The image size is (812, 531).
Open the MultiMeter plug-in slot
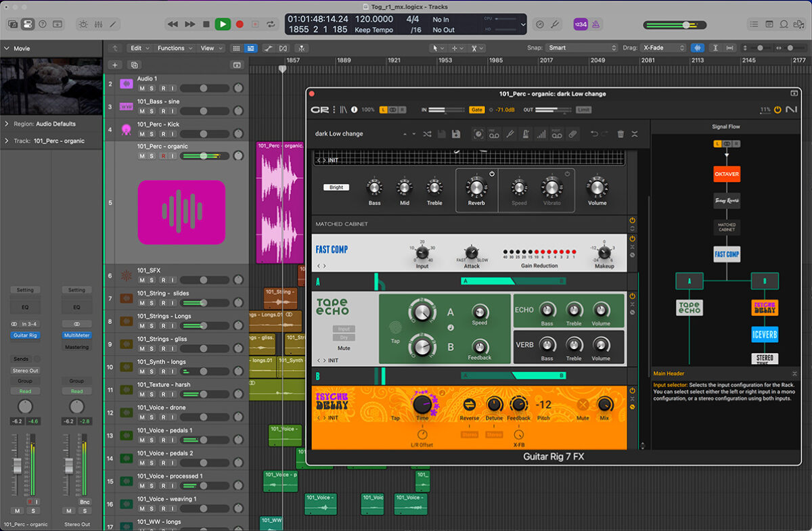[x=76, y=336]
